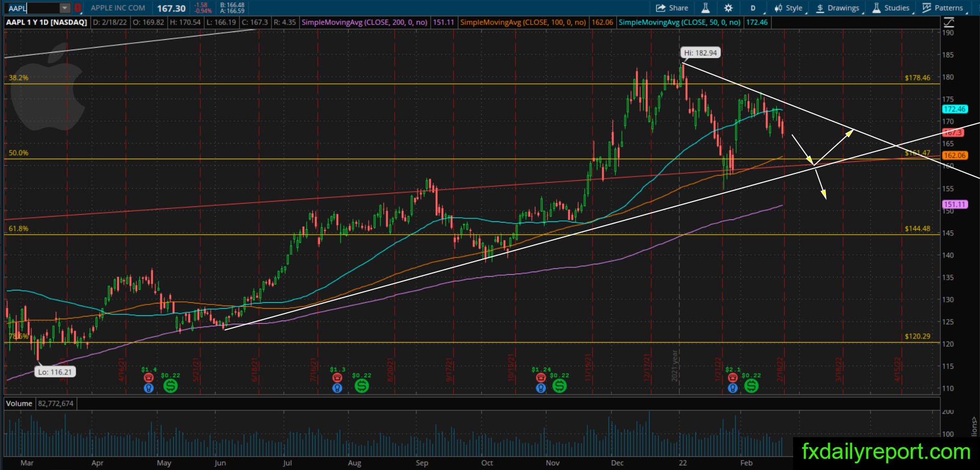980x470 pixels.
Task: Click the $144.48 Fibonacci level label
Action: coord(917,228)
